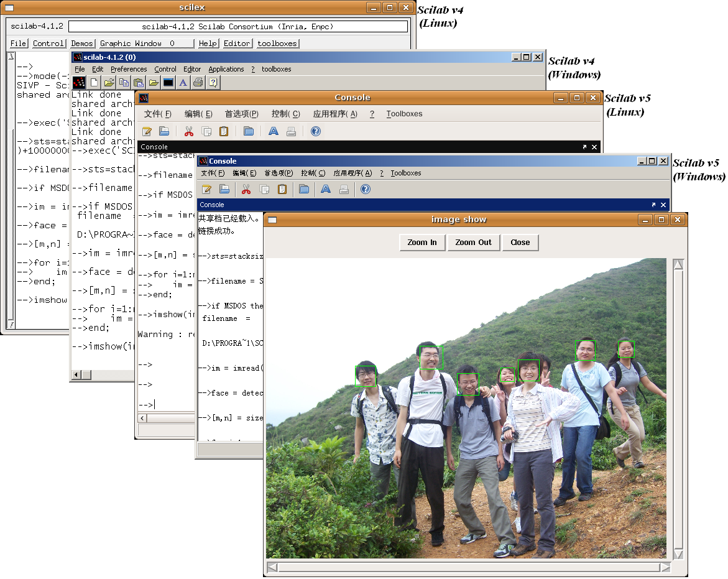Click the printer icon in scilab-4.1.2 (0) toolbar
This screenshot has width=728, height=579.
coord(198,82)
